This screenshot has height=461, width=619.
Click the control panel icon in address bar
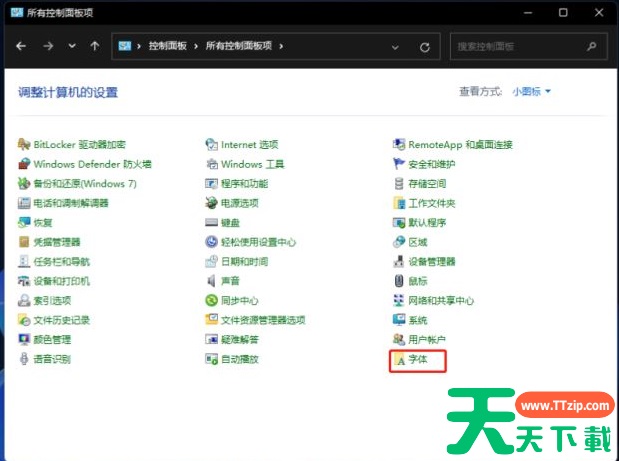[125, 46]
